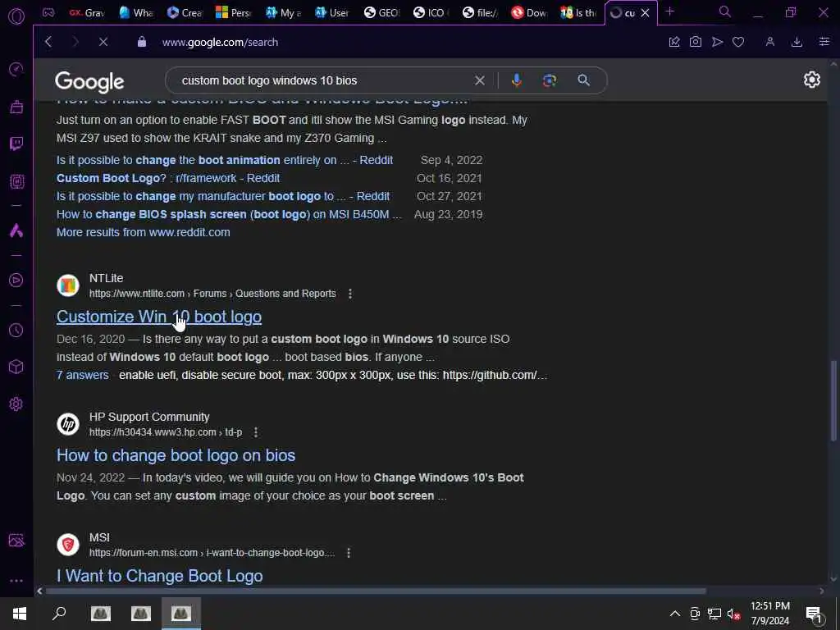The height and width of the screenshot is (630, 840).
Task: Open sidebar three-dot setup menu
Action: [x=16, y=580]
